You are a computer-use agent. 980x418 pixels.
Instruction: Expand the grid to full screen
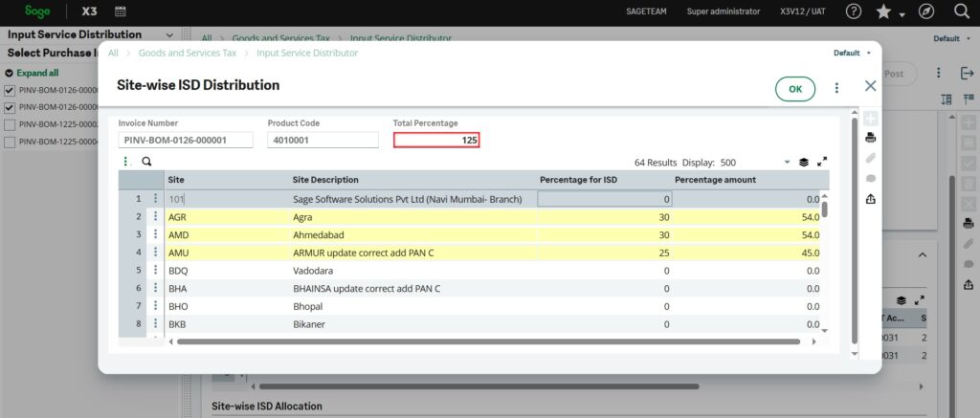pyautogui.click(x=822, y=163)
